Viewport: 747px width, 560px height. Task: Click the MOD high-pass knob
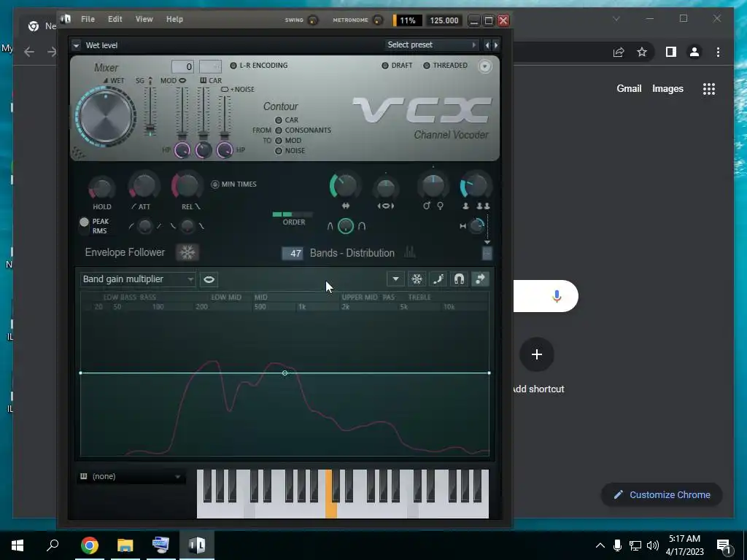(x=182, y=150)
